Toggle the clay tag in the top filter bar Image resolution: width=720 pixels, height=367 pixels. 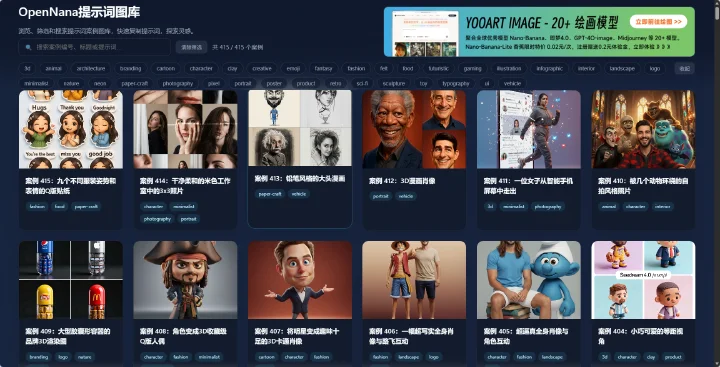pos(232,68)
